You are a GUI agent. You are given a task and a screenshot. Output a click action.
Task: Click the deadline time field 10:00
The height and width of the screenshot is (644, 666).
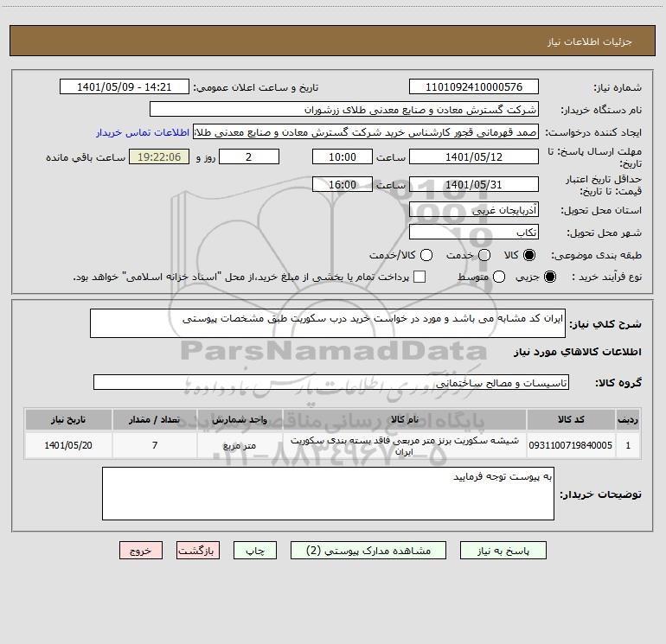[343, 156]
